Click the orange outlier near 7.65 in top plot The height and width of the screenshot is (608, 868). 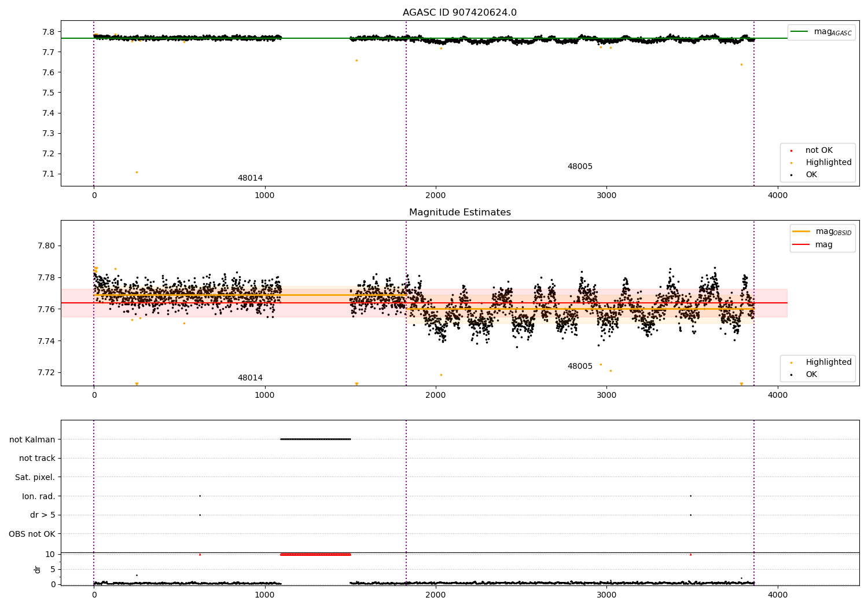[356, 60]
